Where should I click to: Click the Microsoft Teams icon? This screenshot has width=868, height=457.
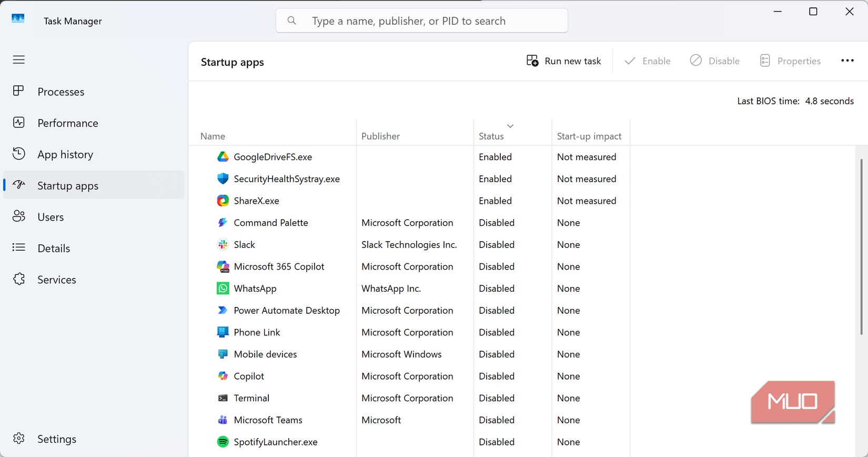pos(223,420)
